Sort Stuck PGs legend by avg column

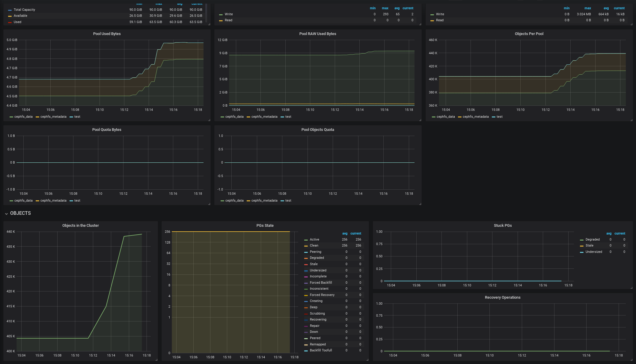(x=609, y=233)
